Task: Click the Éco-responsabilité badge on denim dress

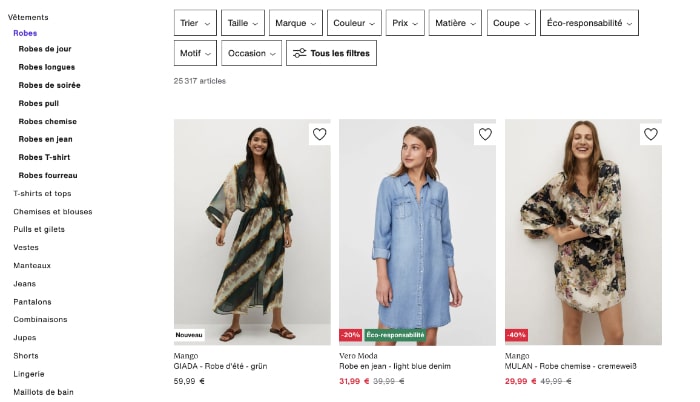Action: (396, 335)
